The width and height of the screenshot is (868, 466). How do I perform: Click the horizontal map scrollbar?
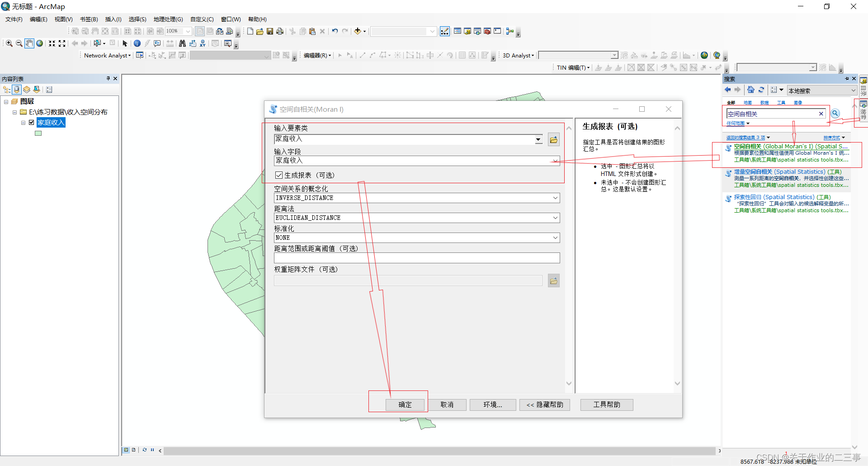[439, 451]
